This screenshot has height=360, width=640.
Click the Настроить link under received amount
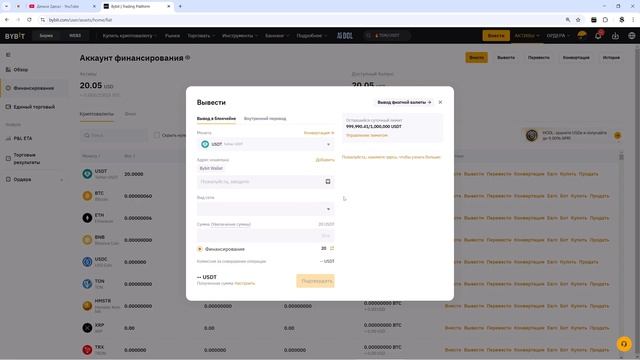click(244, 283)
